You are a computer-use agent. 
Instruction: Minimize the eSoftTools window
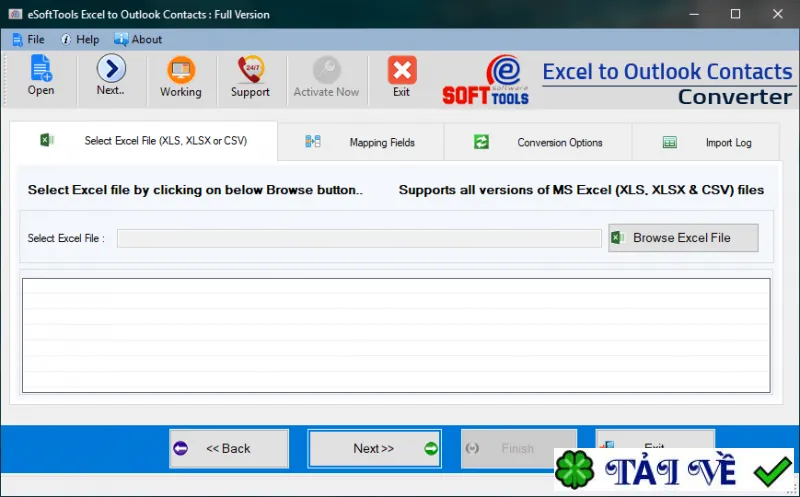(x=694, y=14)
